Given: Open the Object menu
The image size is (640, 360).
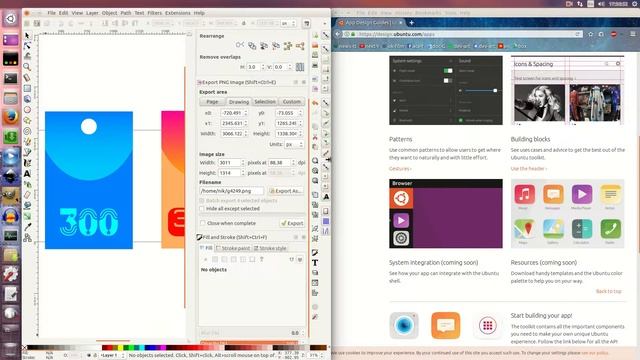Looking at the screenshot, I should click(x=109, y=13).
